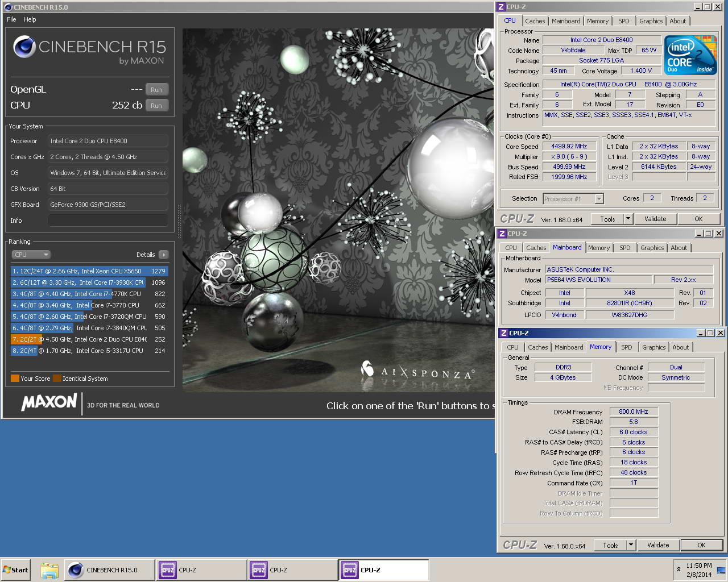Switch to Mainboard tab in top CPU-Z window
This screenshot has width=728, height=582.
click(566, 21)
